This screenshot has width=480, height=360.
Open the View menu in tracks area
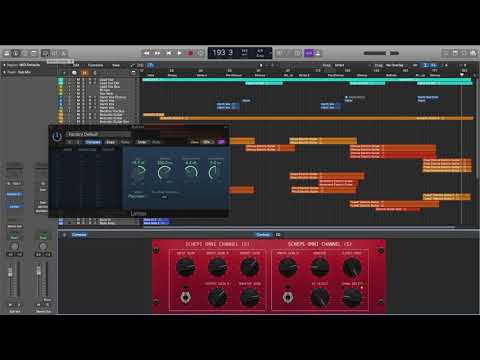tap(116, 65)
